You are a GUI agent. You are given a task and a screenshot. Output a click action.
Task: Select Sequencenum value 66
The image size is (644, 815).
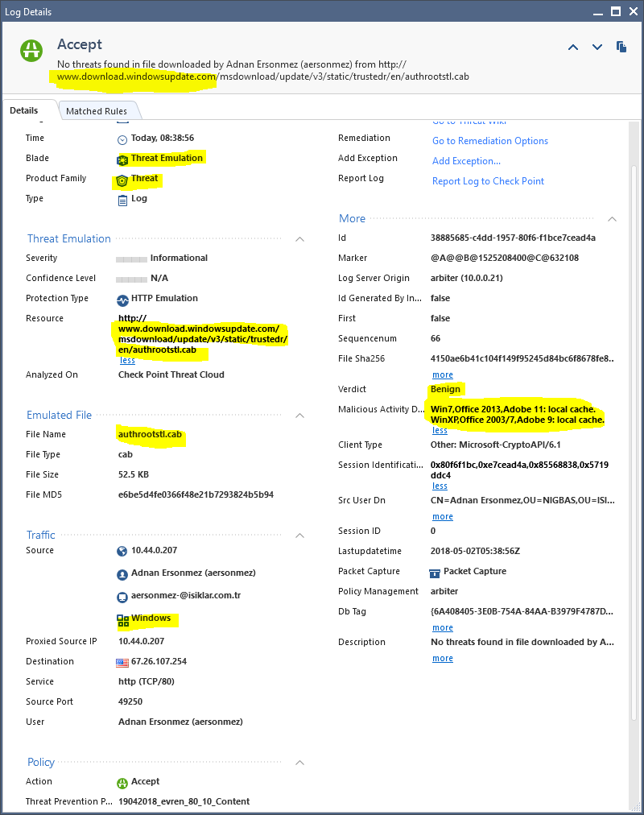click(436, 338)
